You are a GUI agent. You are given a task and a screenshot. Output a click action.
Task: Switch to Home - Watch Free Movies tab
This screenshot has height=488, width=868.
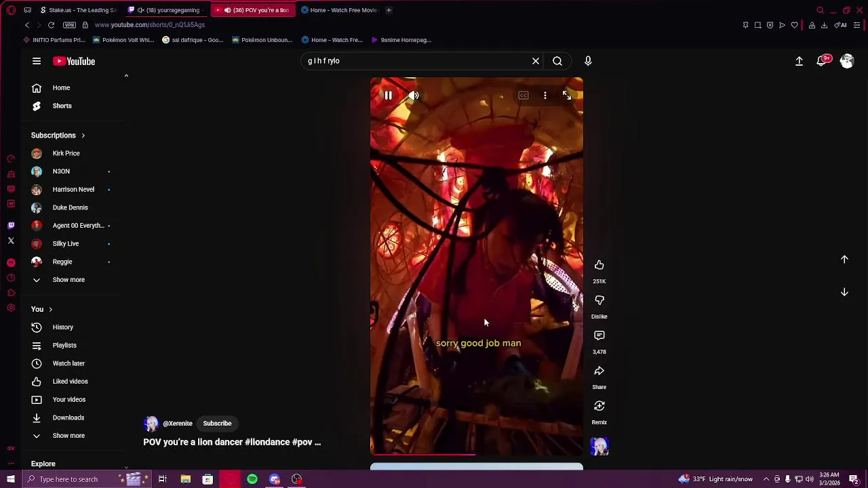click(x=338, y=10)
